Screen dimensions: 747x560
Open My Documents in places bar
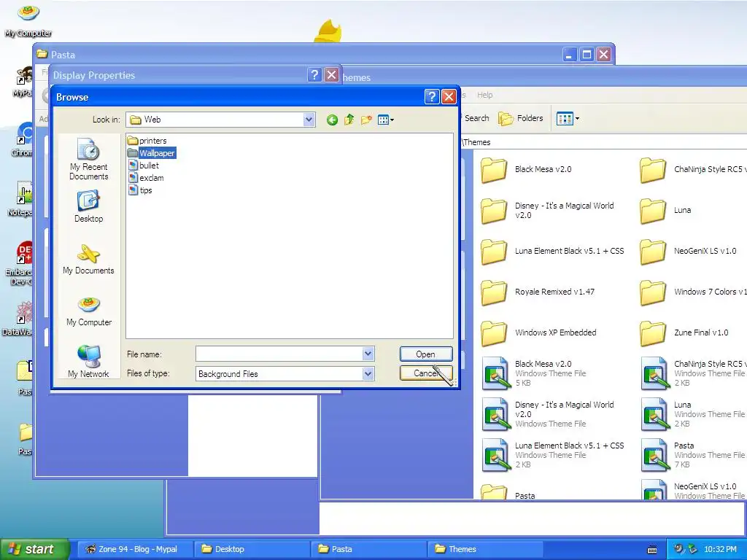coord(88,259)
